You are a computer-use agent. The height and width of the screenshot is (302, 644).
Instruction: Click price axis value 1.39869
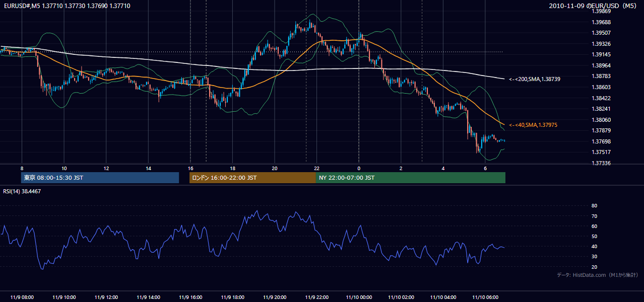601,11
